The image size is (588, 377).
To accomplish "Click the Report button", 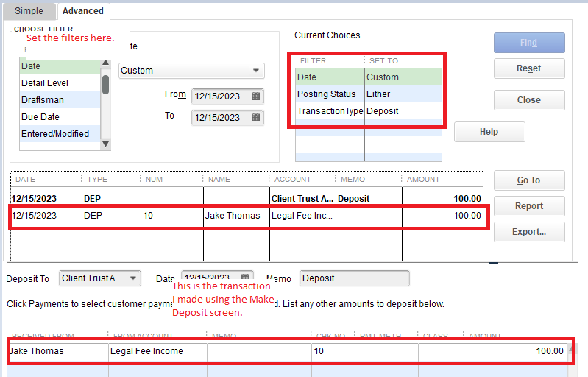I will coord(529,206).
